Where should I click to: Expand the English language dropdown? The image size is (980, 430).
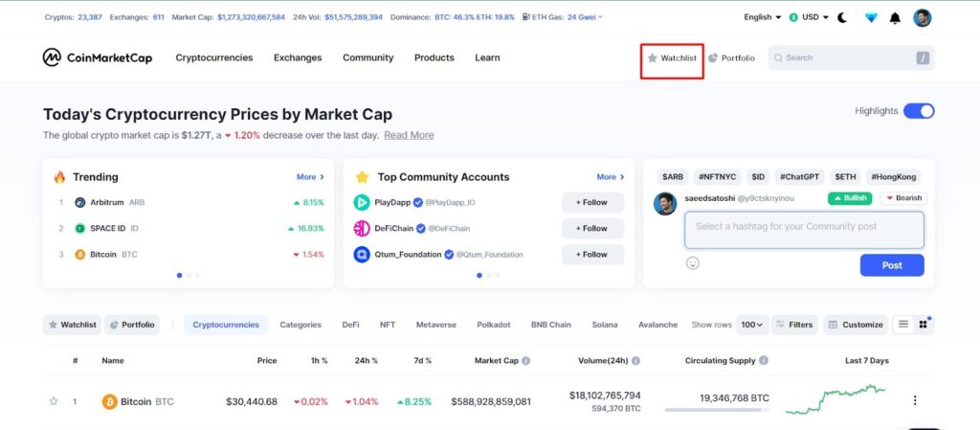pyautogui.click(x=763, y=17)
